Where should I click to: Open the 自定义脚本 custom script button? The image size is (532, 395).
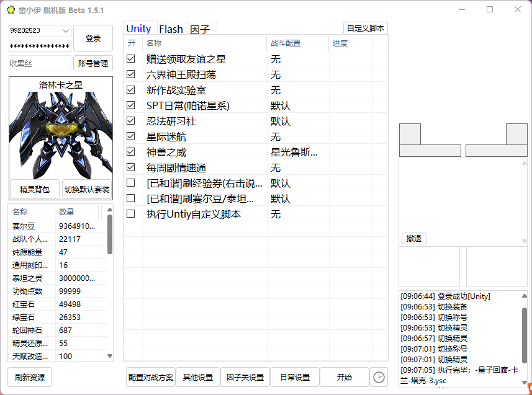pyautogui.click(x=366, y=28)
